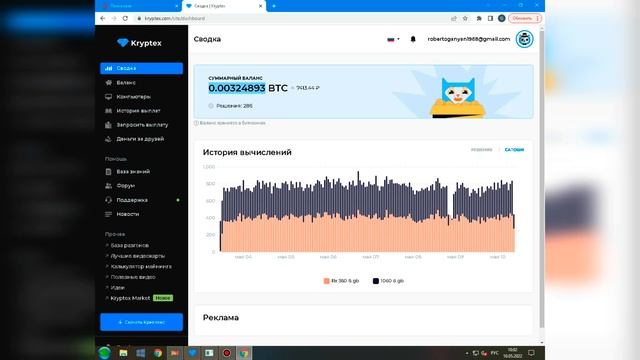Viewport: 640px width, 360px height.
Task: Show hidden system tray icons
Action: pos(467,353)
